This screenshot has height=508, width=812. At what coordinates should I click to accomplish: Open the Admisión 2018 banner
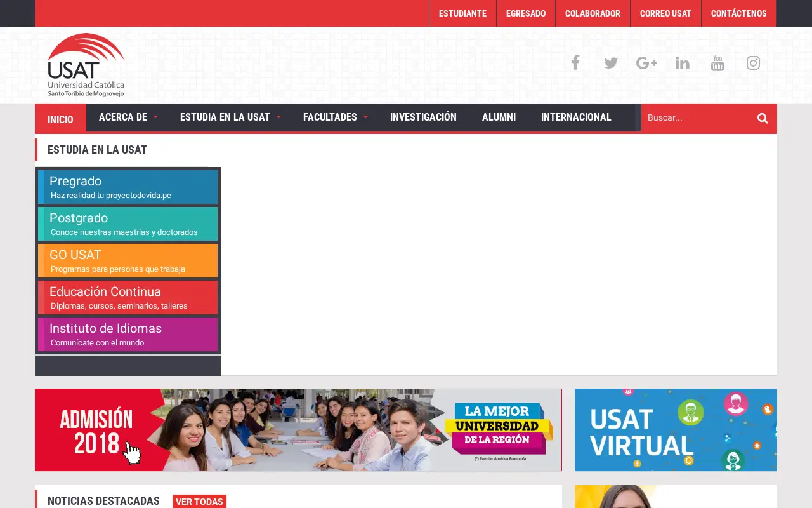[x=298, y=430]
